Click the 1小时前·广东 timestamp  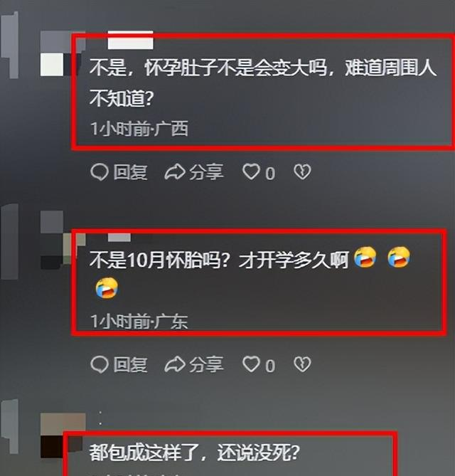(139, 321)
